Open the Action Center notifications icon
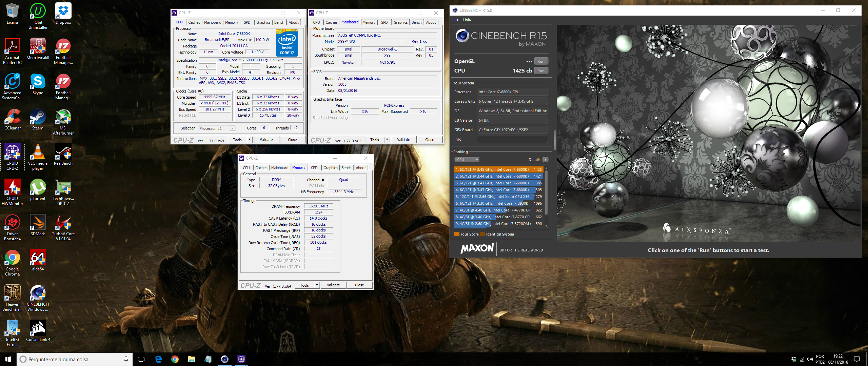 coord(856,359)
